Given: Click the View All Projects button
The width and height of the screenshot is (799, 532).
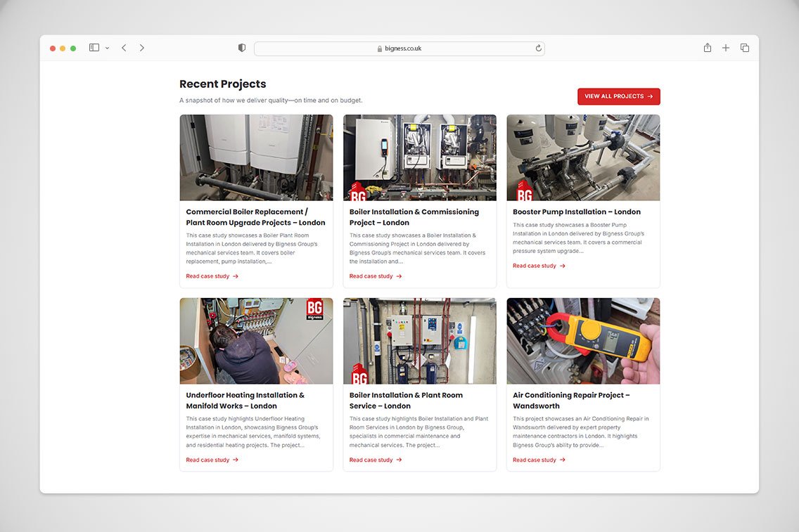Looking at the screenshot, I should 618,96.
